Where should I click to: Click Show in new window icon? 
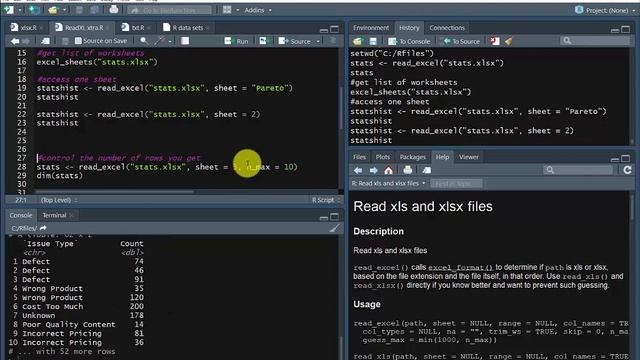coord(46,41)
